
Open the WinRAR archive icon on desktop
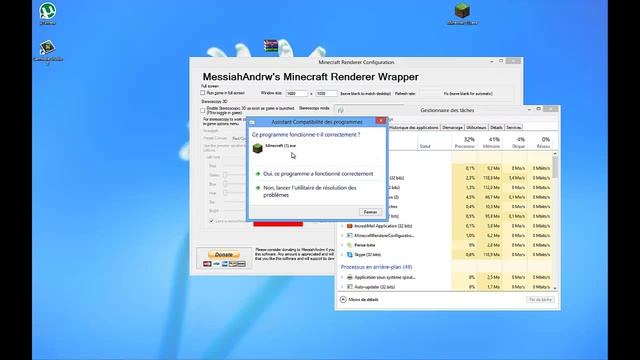[x=271, y=46]
